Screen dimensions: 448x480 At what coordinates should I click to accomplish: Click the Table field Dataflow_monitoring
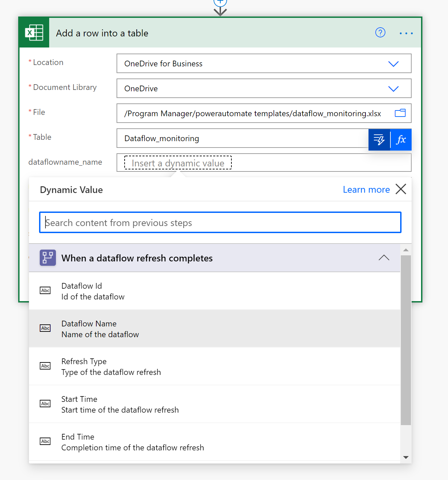243,138
